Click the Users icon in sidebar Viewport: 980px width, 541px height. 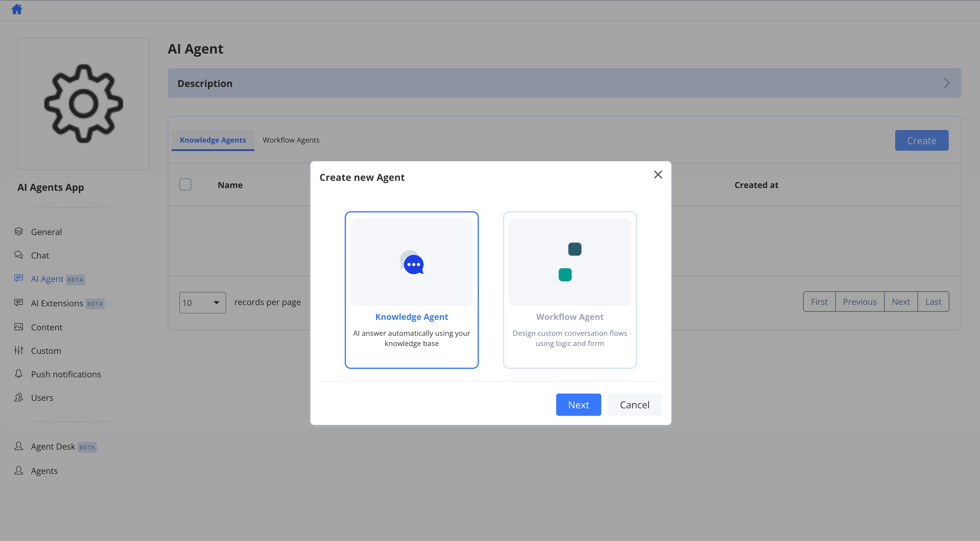[x=19, y=397]
